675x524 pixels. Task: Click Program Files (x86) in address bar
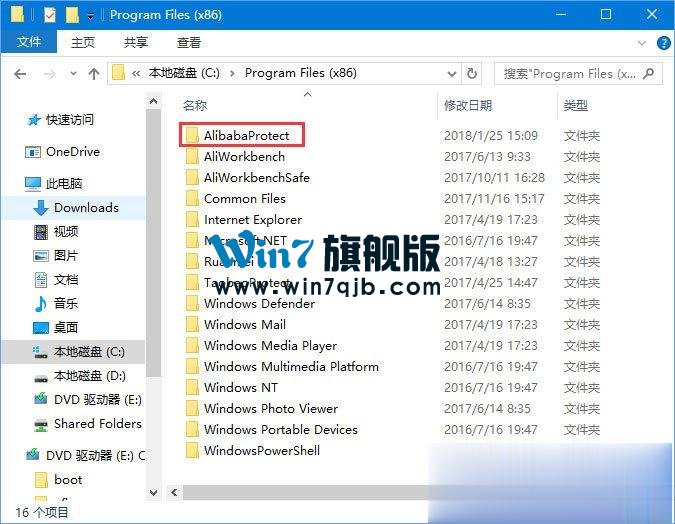click(x=301, y=73)
